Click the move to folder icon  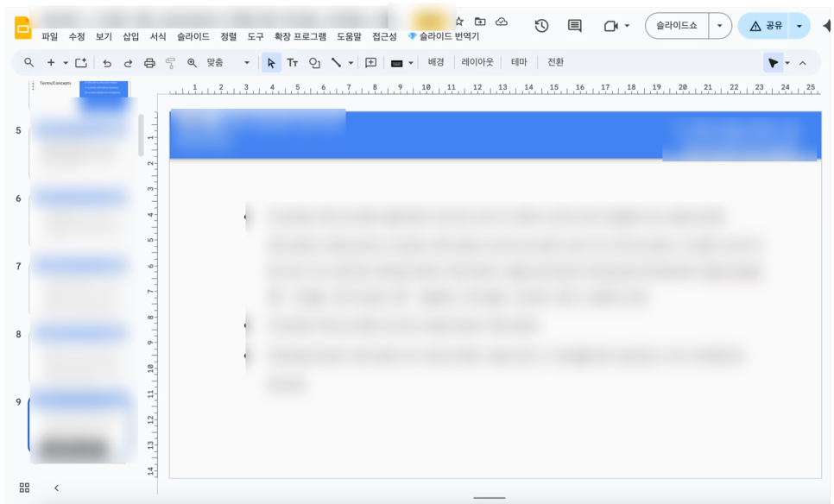[x=480, y=22]
